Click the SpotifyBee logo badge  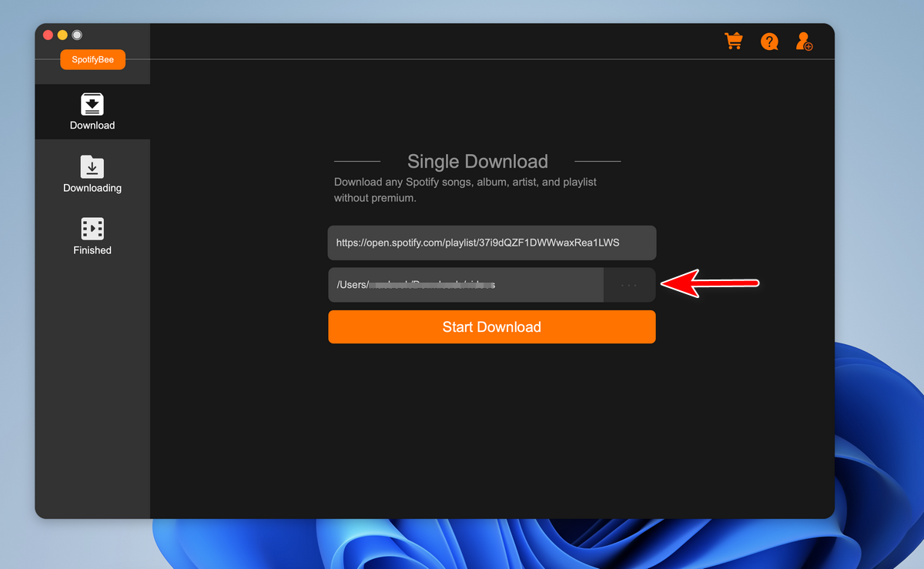point(92,59)
